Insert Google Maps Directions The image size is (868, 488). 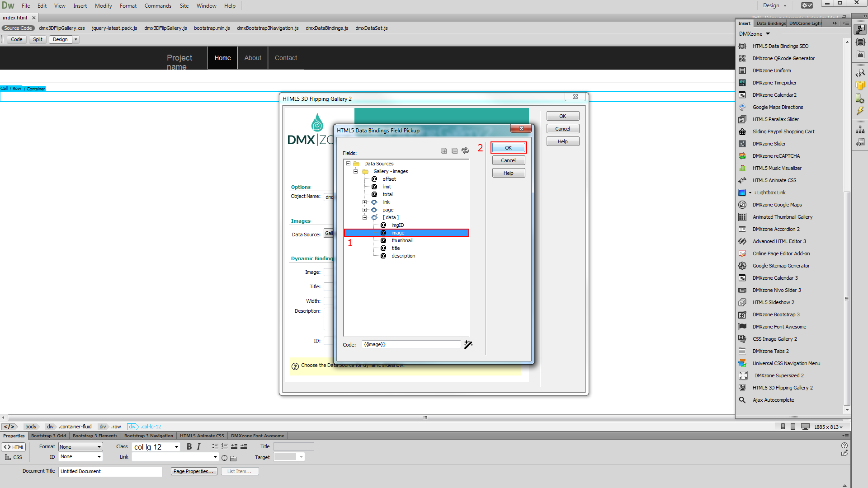coord(778,107)
